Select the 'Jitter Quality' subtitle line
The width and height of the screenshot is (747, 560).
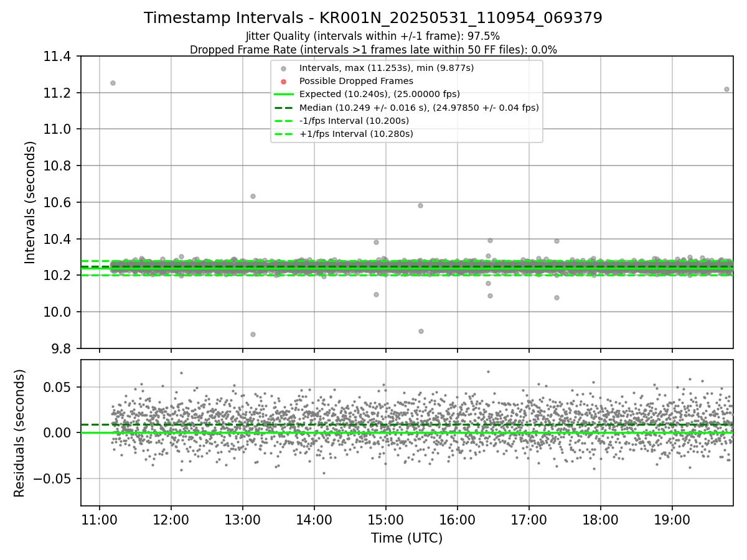(373, 37)
